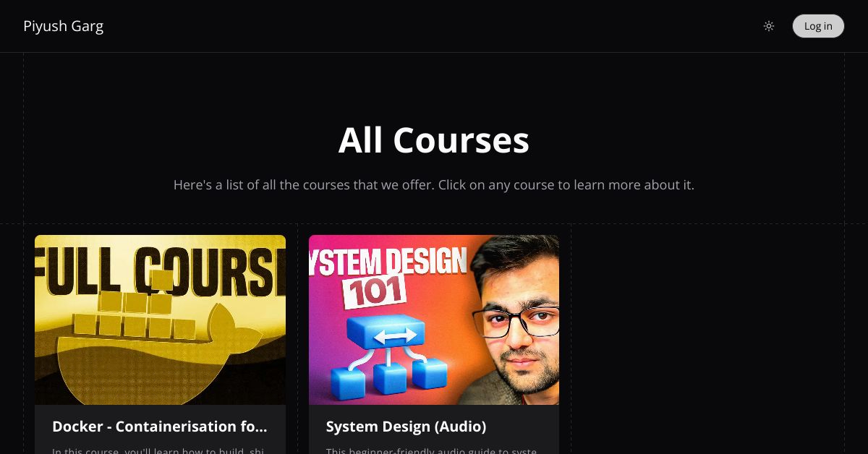Click the SYSTEM DESIGN text in thumbnail
Image resolution: width=868 pixels, height=454 pixels.
click(x=388, y=262)
